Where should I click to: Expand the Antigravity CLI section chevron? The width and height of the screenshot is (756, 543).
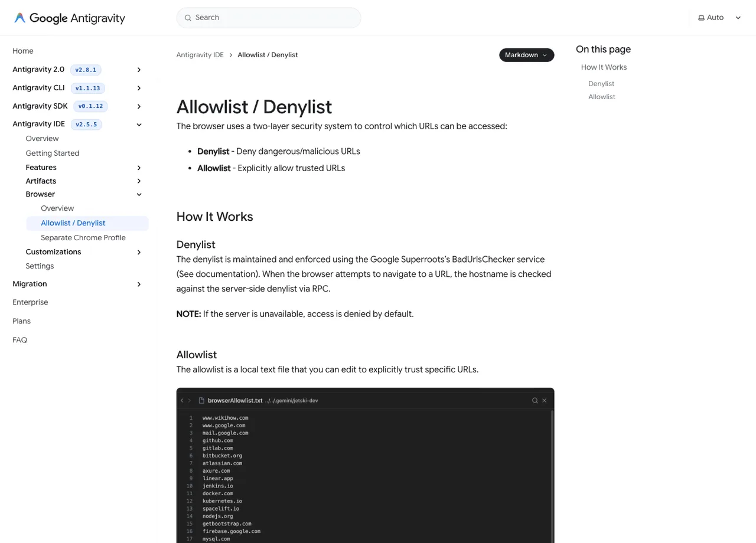click(139, 88)
